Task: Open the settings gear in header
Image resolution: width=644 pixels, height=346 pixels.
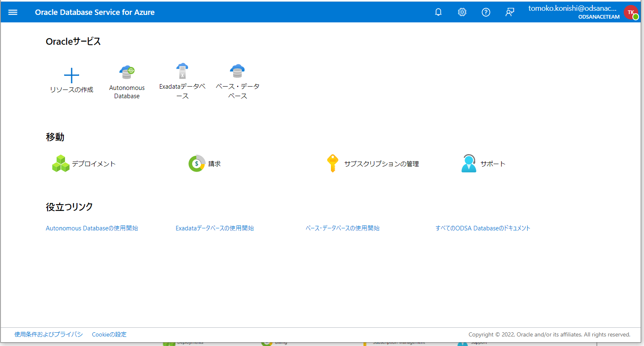Action: [462, 12]
